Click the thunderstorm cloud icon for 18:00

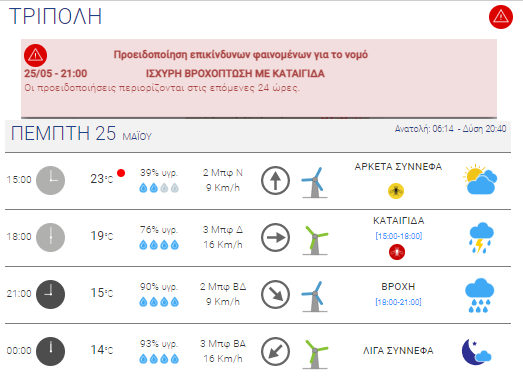[481, 238]
